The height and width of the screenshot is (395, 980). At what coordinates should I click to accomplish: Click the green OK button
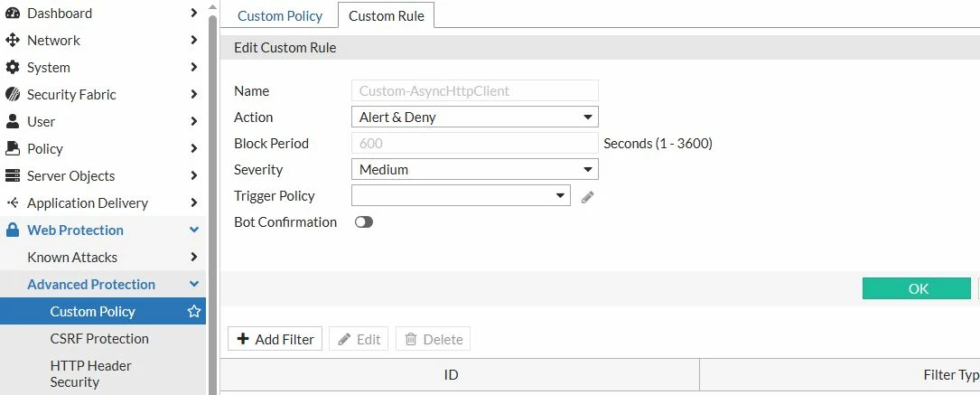tap(917, 288)
